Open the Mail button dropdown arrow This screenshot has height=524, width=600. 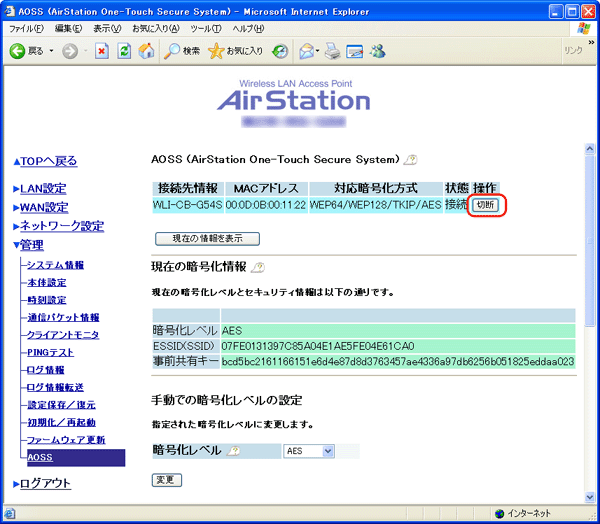318,51
